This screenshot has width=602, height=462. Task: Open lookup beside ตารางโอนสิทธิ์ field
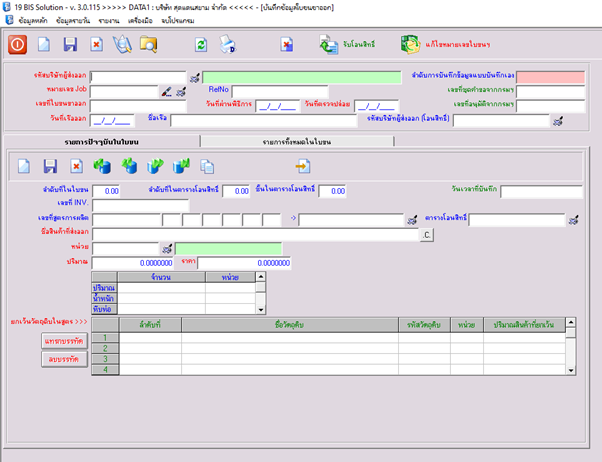[573, 220]
